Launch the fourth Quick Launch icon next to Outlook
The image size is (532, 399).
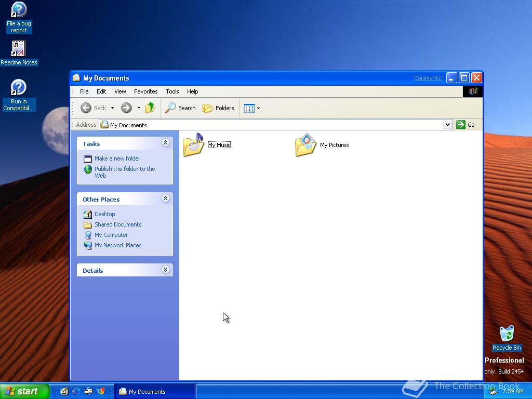click(x=101, y=391)
